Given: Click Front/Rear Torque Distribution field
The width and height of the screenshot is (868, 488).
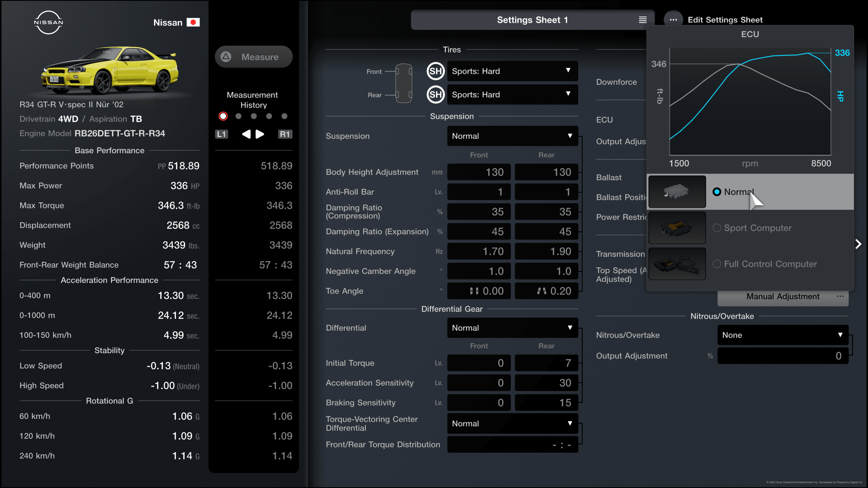Looking at the screenshot, I should 512,445.
